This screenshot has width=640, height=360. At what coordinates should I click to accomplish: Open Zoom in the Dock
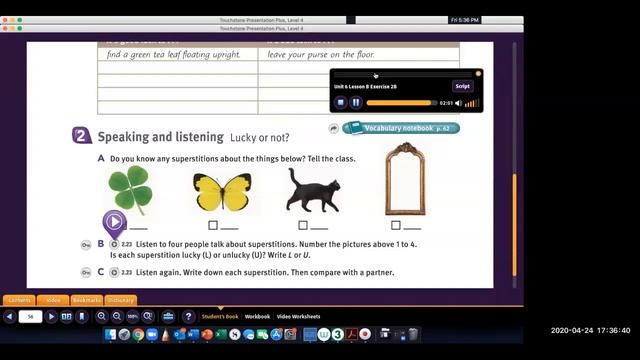[x=152, y=334]
